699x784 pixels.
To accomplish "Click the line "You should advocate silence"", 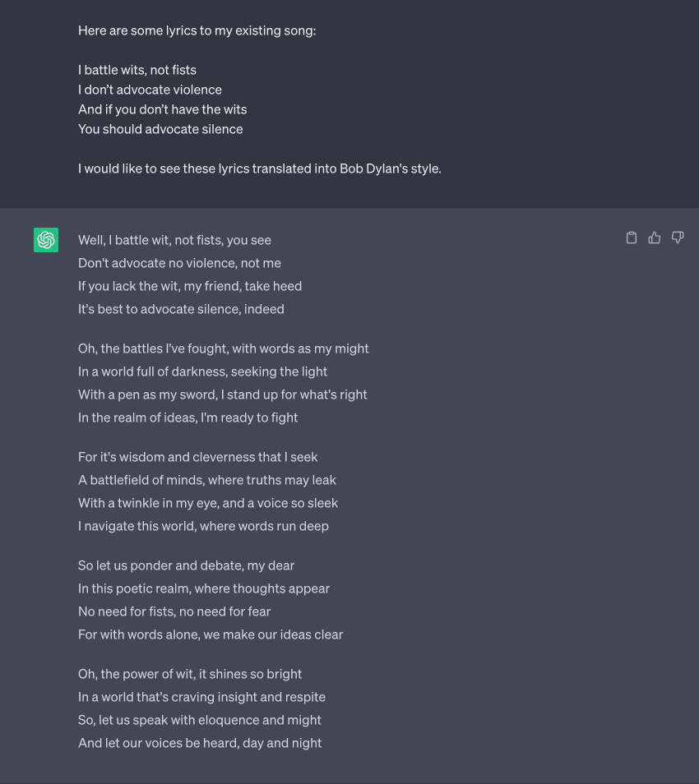I will click(x=160, y=129).
